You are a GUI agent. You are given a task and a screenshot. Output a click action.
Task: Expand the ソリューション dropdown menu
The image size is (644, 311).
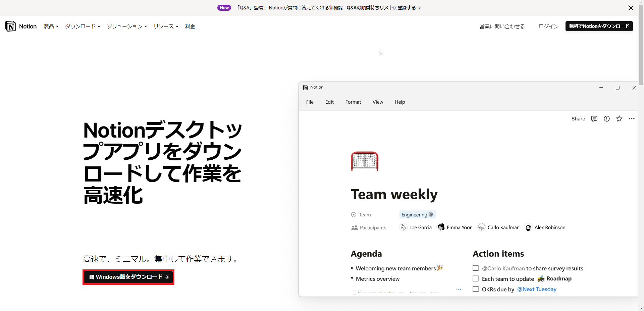click(x=127, y=26)
